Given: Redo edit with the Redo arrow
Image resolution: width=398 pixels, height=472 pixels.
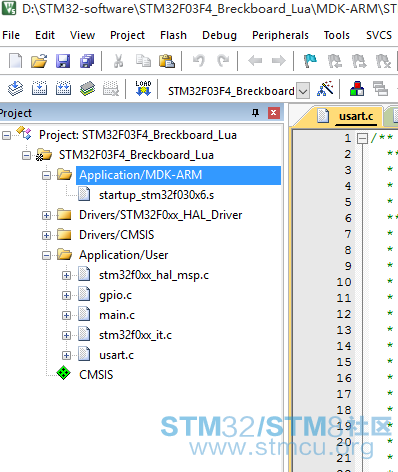Looking at the screenshot, I should [223, 61].
